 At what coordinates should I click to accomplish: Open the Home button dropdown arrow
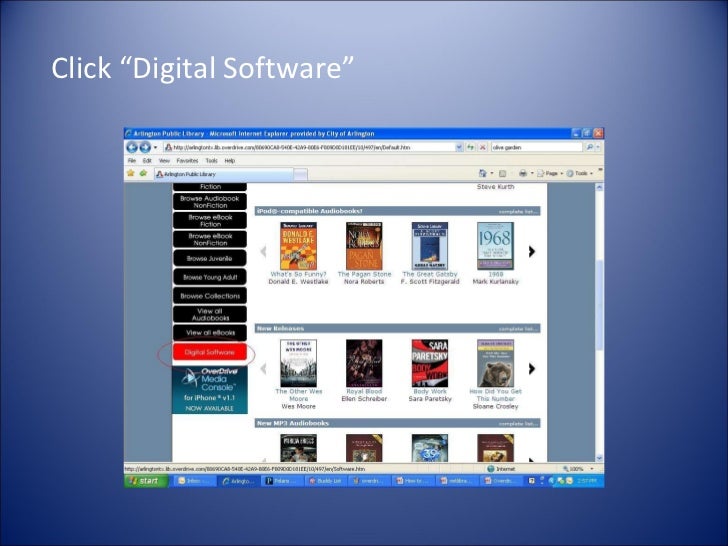coord(491,174)
